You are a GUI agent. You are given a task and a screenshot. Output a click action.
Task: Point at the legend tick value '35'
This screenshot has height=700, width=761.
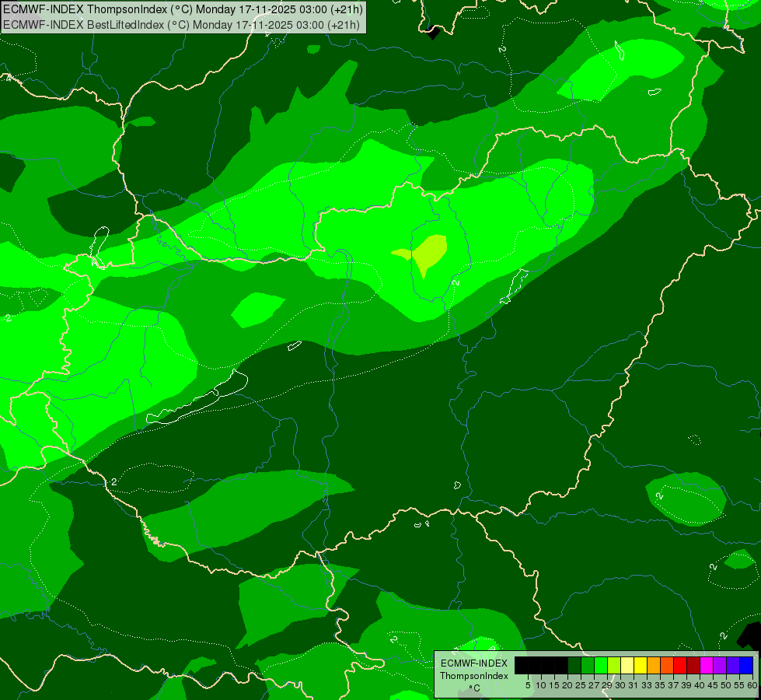[660, 685]
